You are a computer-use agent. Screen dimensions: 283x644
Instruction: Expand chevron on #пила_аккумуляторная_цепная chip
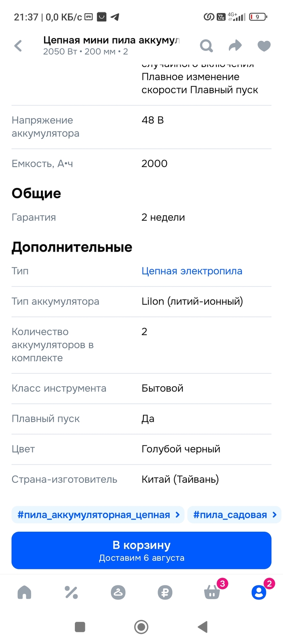click(x=177, y=515)
